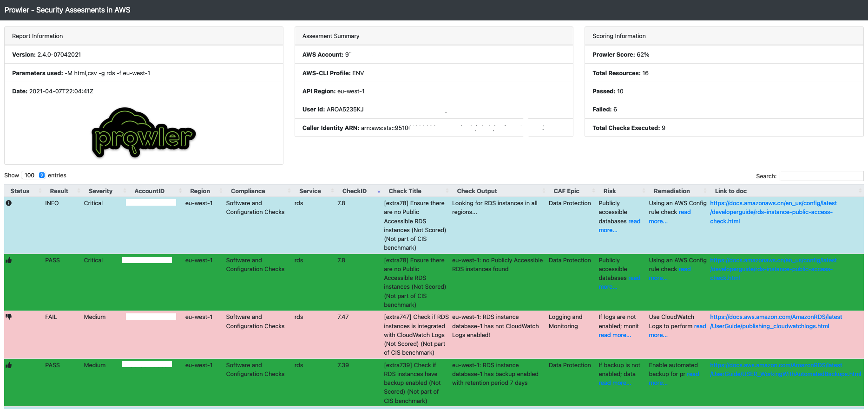Click thumbs-down icon in the FAIL row

8,317
